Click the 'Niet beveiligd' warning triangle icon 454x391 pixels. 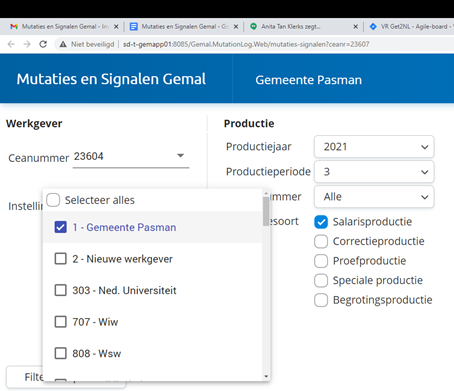pyautogui.click(x=63, y=44)
